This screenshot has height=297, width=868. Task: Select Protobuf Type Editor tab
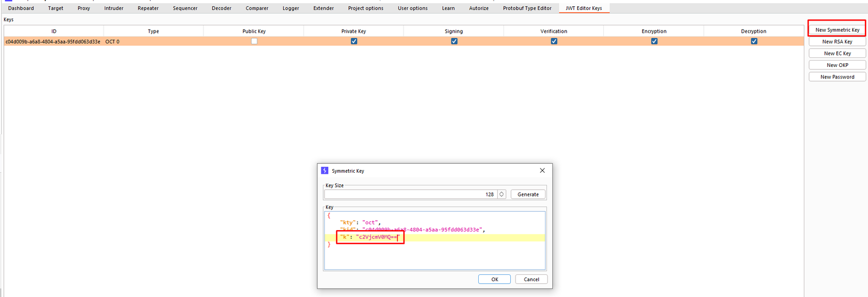[527, 8]
